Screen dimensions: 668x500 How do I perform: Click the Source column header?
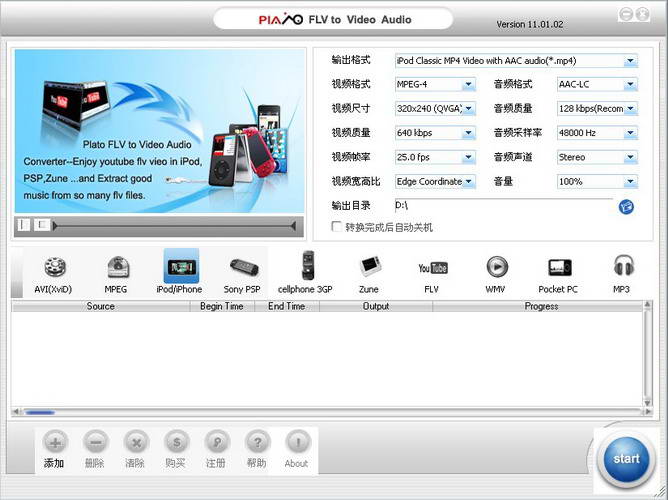(x=101, y=306)
